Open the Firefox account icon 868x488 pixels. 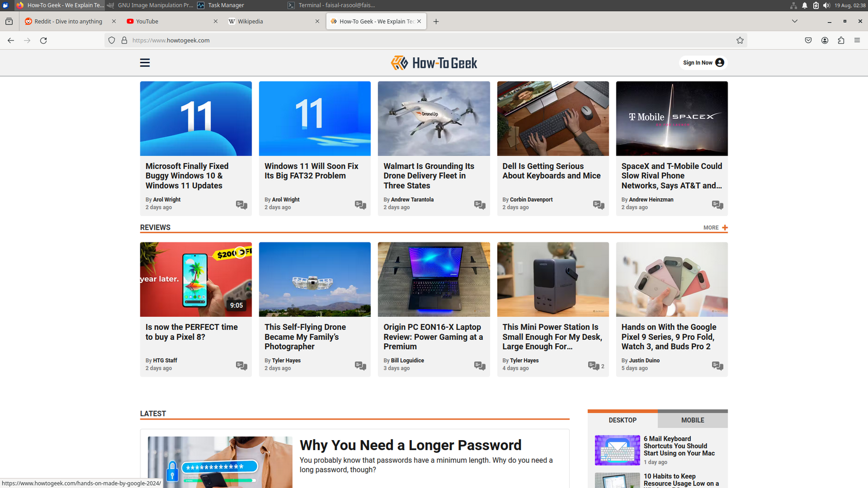pyautogui.click(x=825, y=40)
